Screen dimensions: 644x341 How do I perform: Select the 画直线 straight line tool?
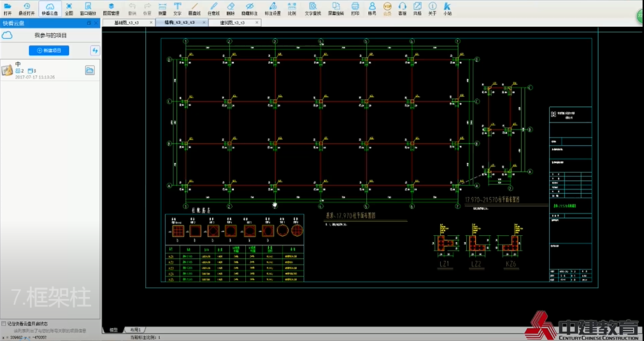click(x=195, y=9)
